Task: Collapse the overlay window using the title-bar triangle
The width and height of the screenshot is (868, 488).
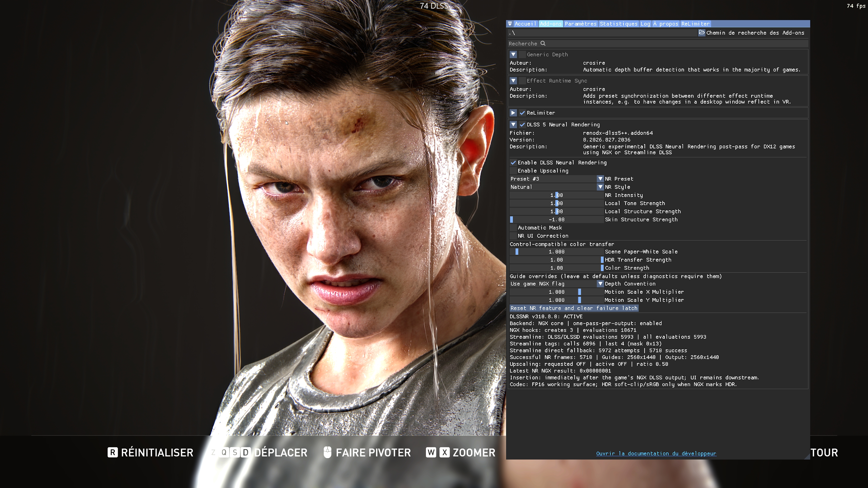Action: pos(510,24)
